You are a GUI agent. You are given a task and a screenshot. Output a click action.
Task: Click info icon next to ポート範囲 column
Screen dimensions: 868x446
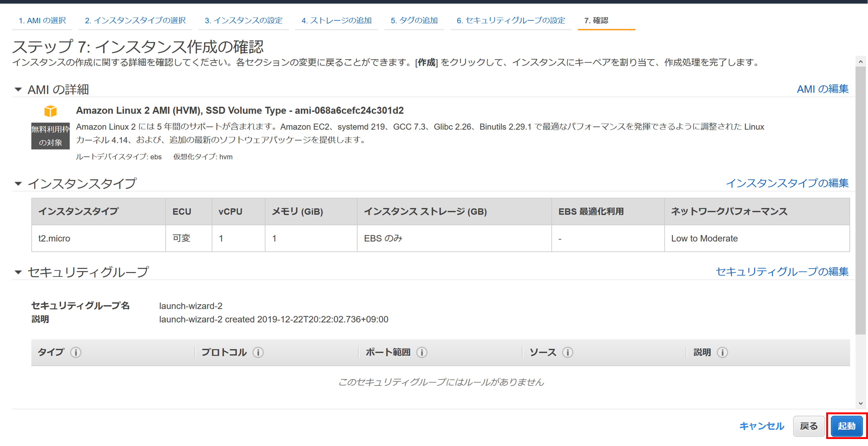click(422, 352)
